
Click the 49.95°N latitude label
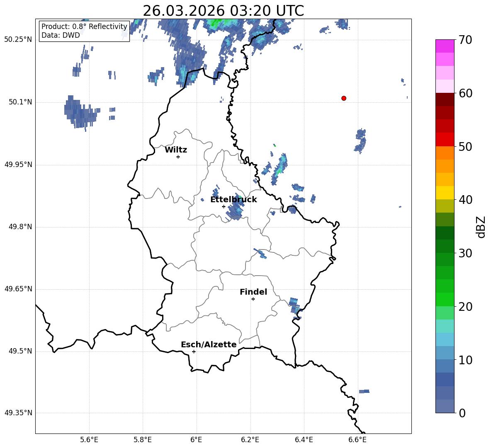[x=18, y=164]
